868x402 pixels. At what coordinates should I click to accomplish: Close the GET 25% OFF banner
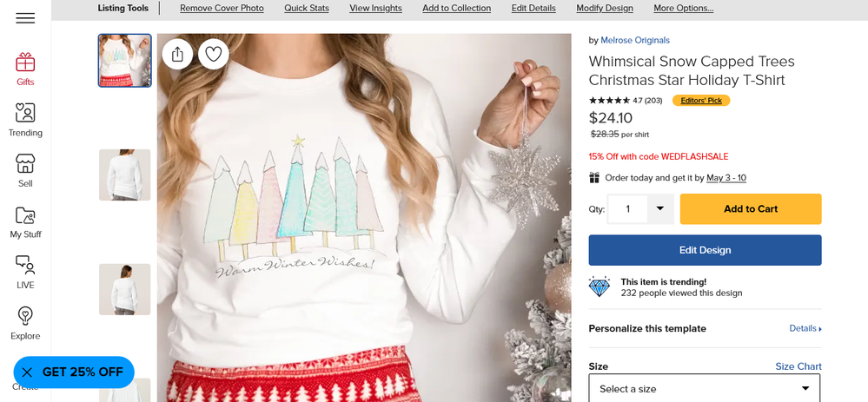click(x=27, y=372)
